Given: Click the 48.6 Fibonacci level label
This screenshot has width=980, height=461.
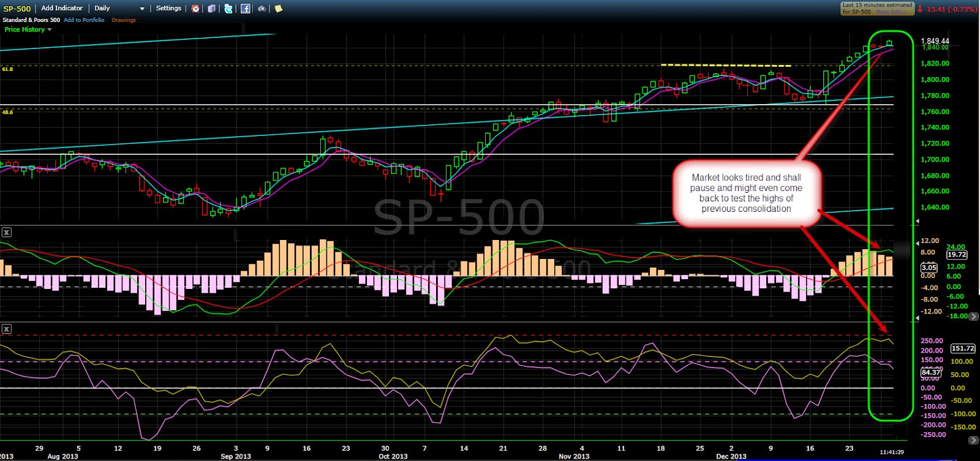Looking at the screenshot, I should (7, 112).
